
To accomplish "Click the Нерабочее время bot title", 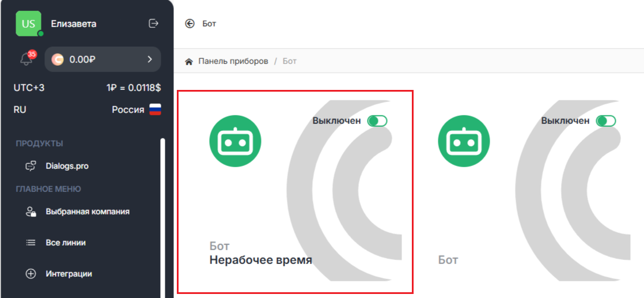I will tap(260, 260).
